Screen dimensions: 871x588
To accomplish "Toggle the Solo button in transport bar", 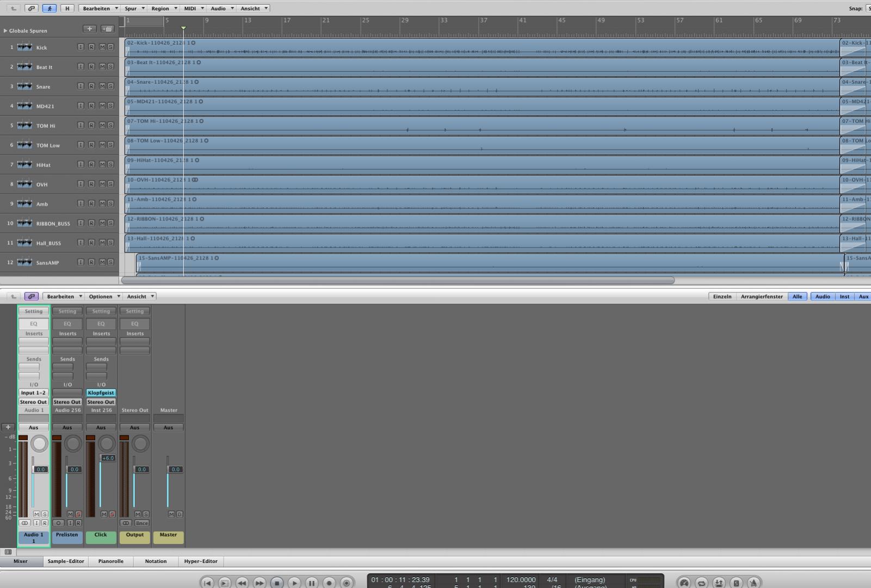I will [x=736, y=583].
